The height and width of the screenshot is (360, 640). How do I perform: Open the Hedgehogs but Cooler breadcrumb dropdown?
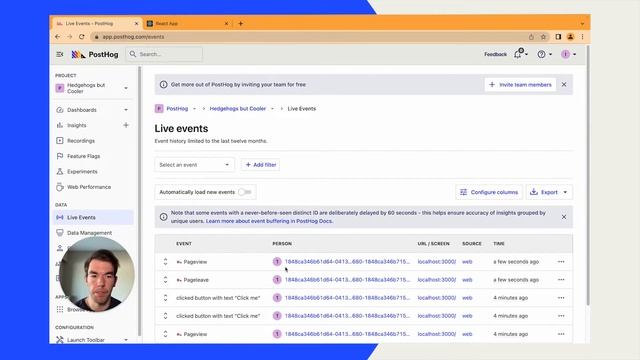272,109
